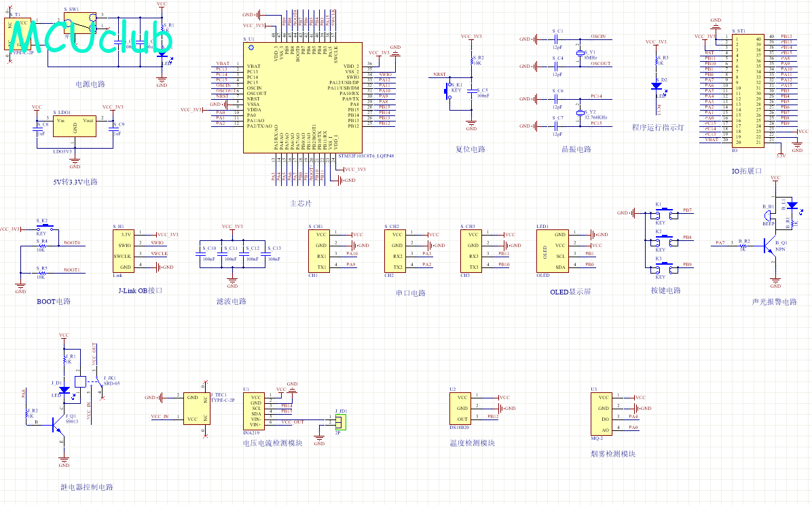
Task: Click the '声光报警电路' label text
Action: click(x=774, y=301)
